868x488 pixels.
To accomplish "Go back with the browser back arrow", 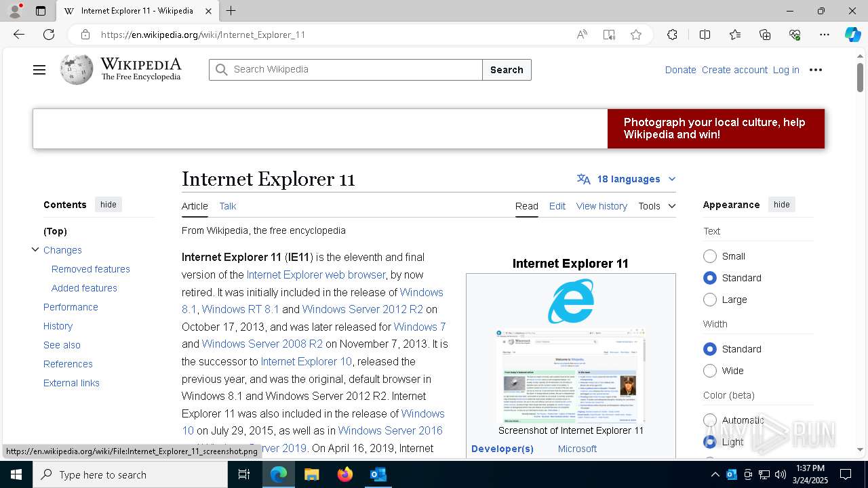I will pyautogui.click(x=19, y=35).
